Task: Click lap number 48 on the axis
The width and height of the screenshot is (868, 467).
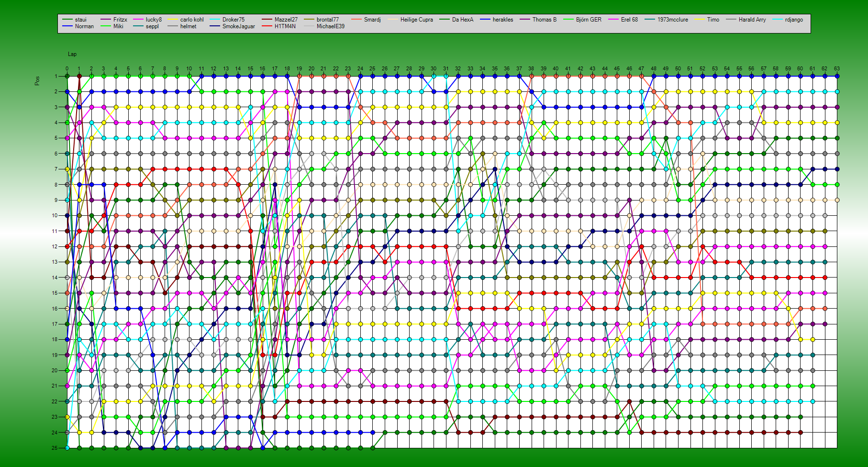Action: tap(654, 68)
